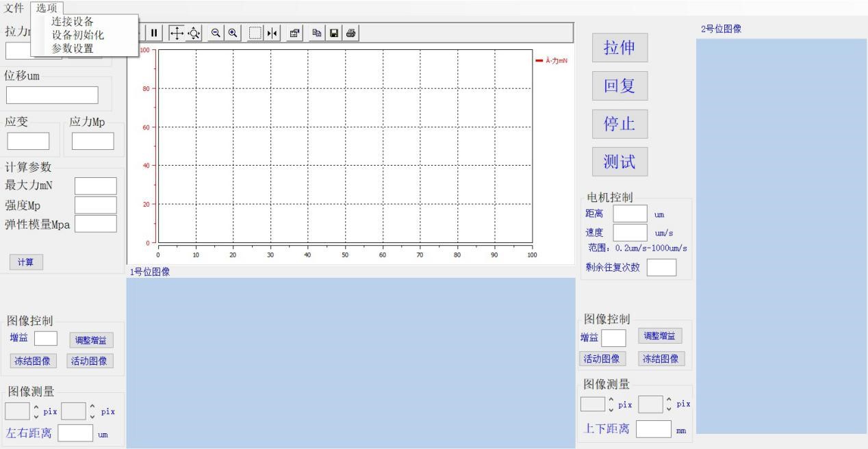Screen dimensions: 868x449
Task: Increase second pix spinner above 上下距离
Action: 669,399
